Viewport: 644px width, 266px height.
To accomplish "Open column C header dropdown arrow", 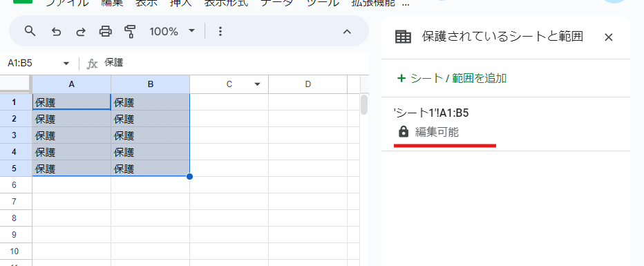I will tap(258, 84).
